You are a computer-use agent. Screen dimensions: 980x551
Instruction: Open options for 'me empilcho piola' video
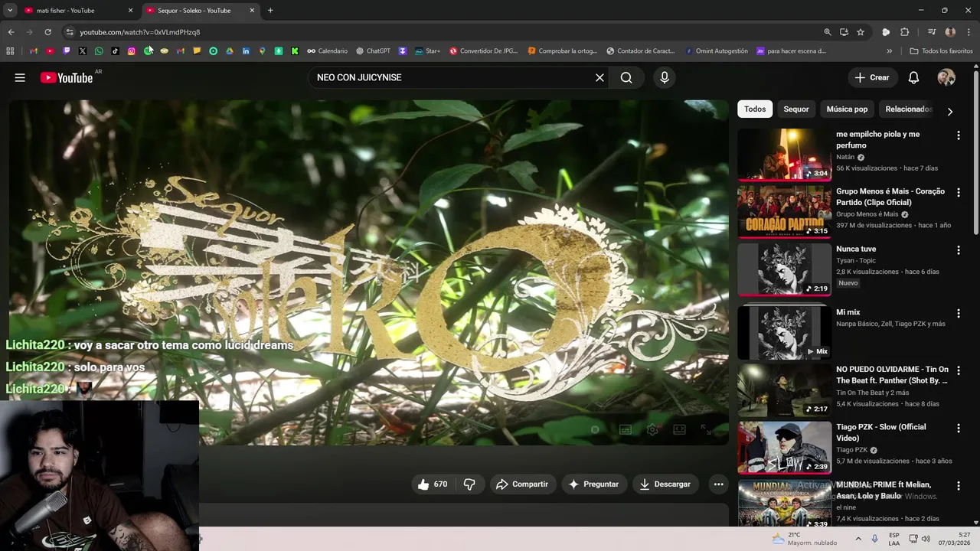(x=958, y=135)
